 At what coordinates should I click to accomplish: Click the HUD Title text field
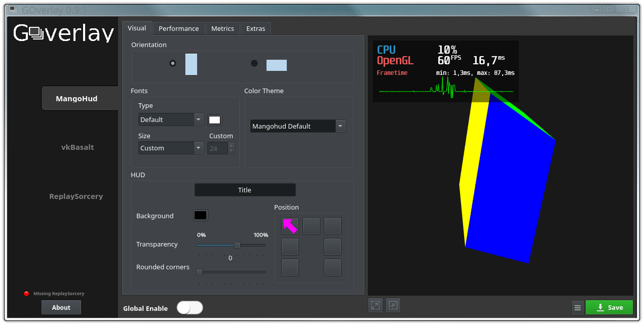tap(245, 190)
